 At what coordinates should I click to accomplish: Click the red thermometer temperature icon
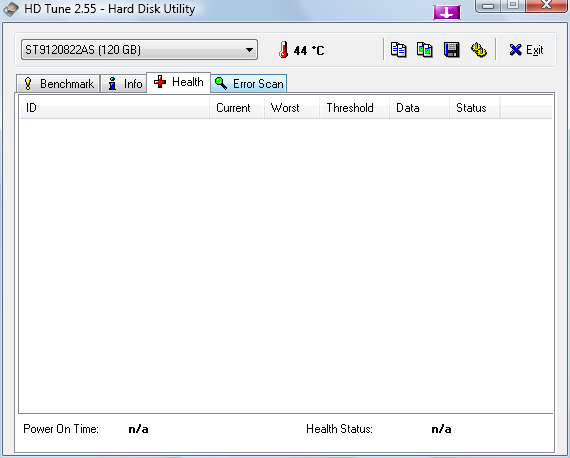pyautogui.click(x=284, y=50)
